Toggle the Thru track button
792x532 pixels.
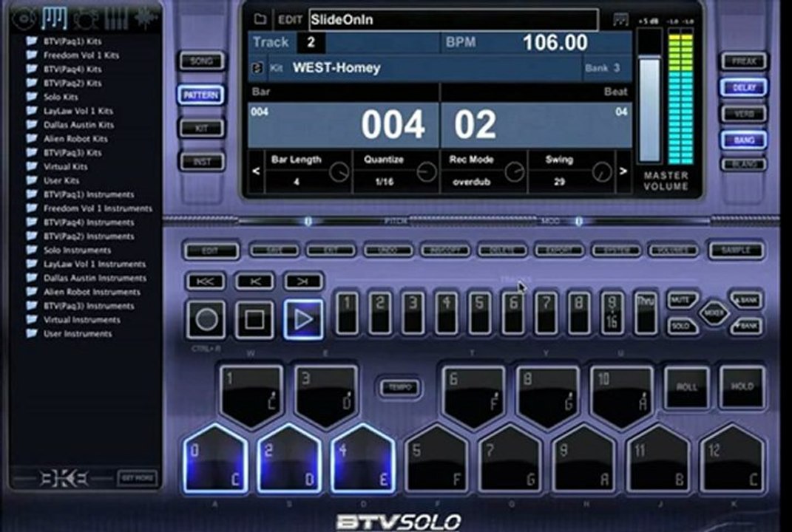(x=646, y=313)
